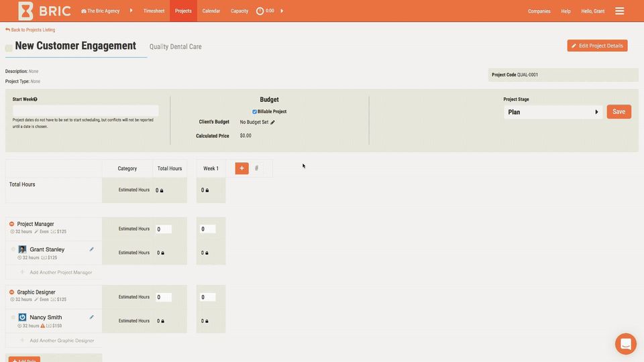Click the Week 1 column header
The image size is (644, 362).
coord(211,168)
